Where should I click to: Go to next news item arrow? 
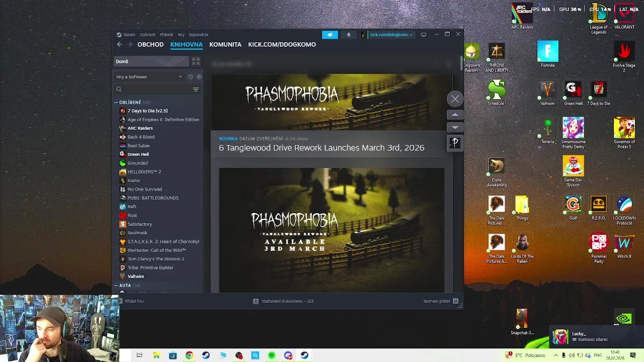tap(455, 127)
